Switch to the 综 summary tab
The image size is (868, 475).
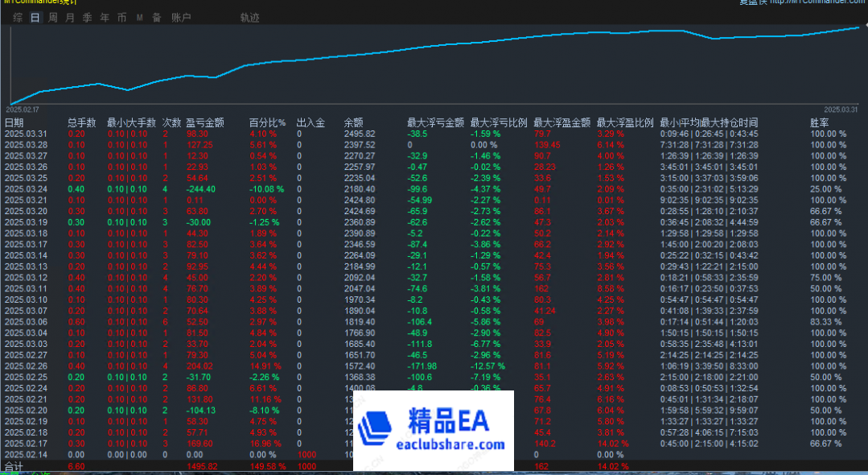pos(18,18)
